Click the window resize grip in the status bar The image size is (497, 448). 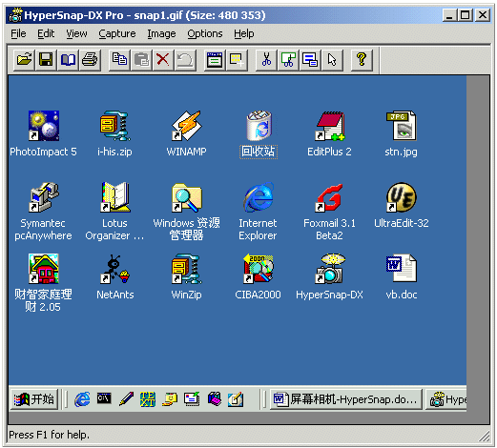[x=485, y=437]
